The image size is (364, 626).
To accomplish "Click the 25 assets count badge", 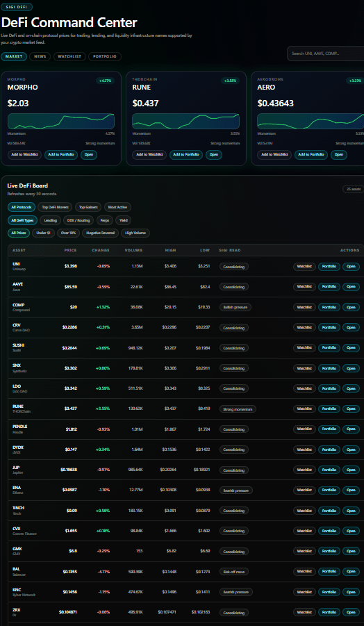I will point(353,189).
